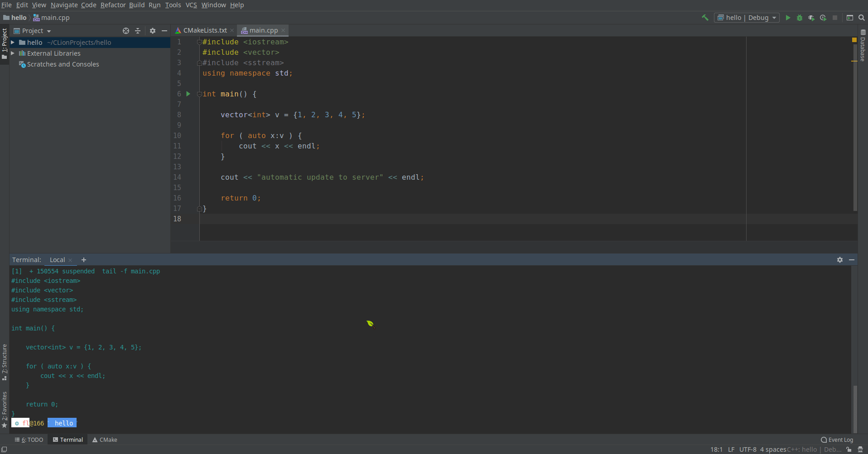Switch to the CMakeLists.txt editor tab
The image size is (868, 454).
pos(205,30)
